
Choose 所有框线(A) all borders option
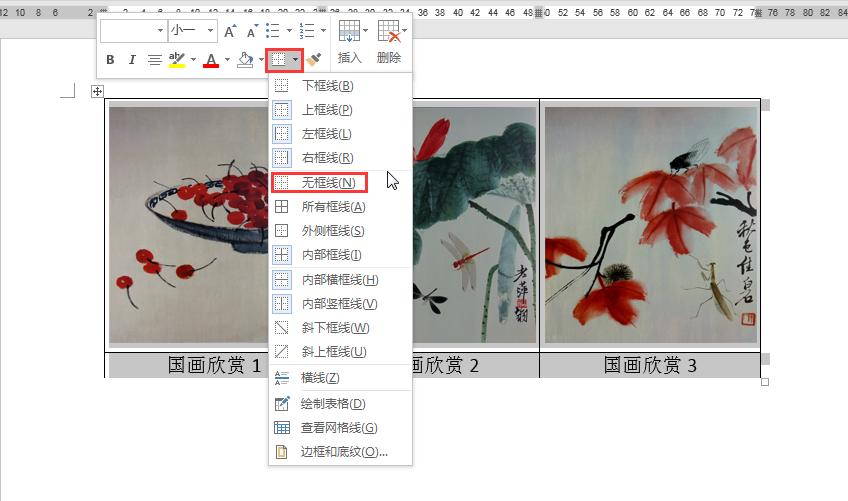point(340,207)
